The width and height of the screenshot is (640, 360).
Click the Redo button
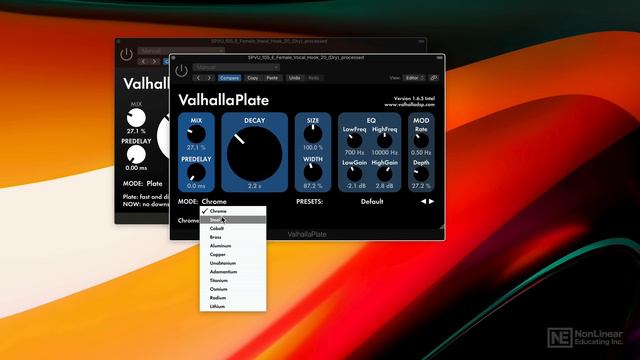(x=313, y=78)
